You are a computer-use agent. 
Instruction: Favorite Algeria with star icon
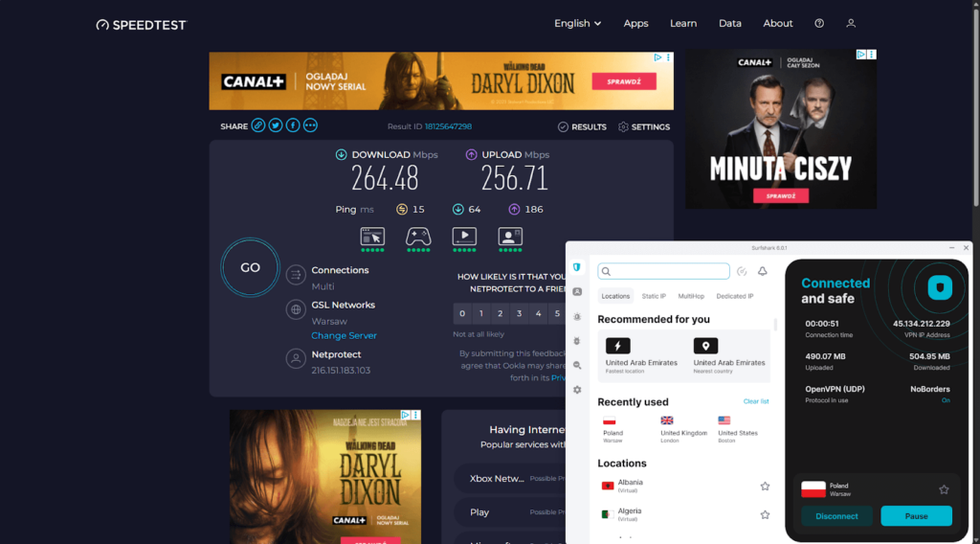[765, 514]
